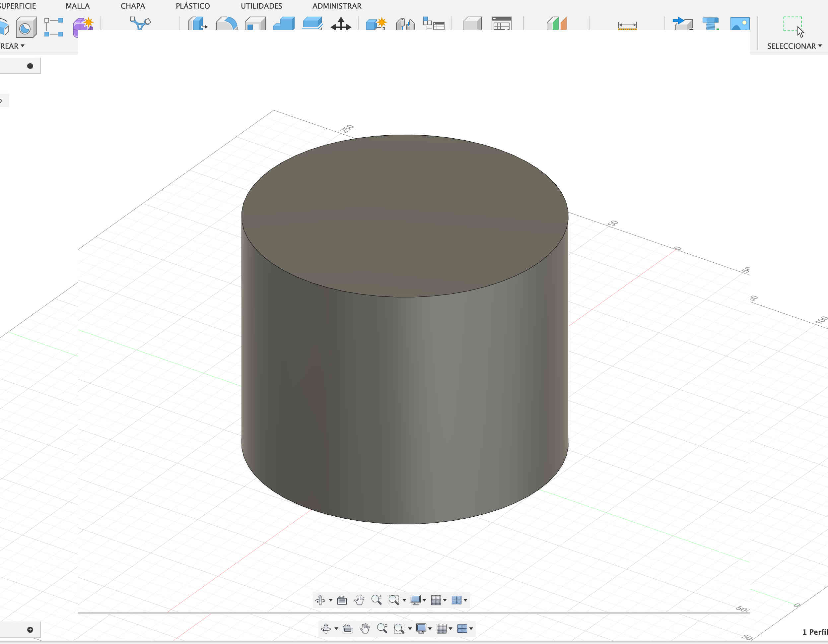Select Pan hand in upper navigation bar

coord(359,600)
